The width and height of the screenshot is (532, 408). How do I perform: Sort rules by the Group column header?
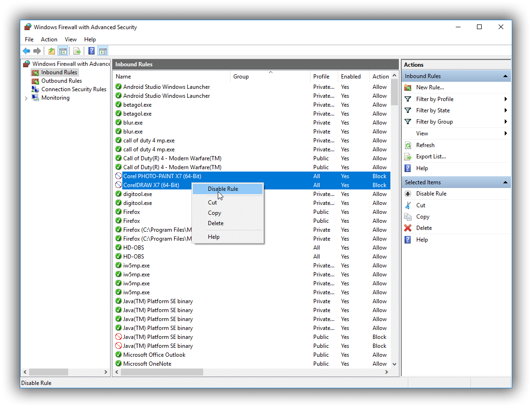click(x=270, y=77)
